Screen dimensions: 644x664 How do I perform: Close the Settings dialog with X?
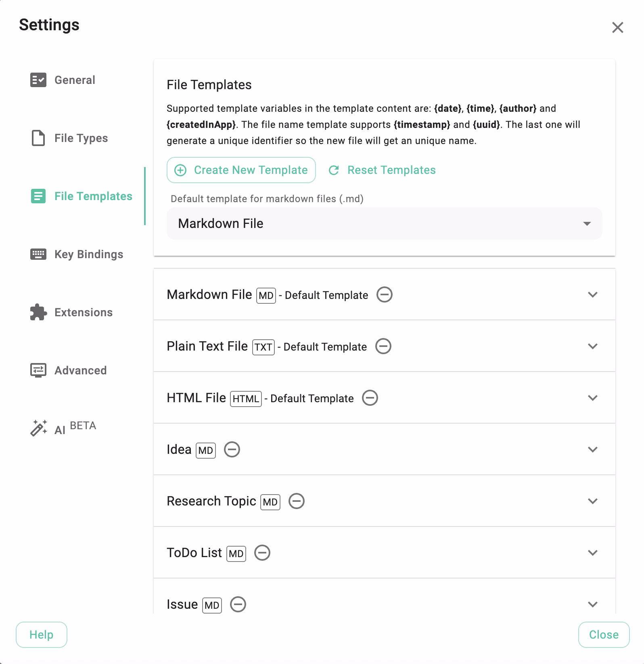coord(617,27)
